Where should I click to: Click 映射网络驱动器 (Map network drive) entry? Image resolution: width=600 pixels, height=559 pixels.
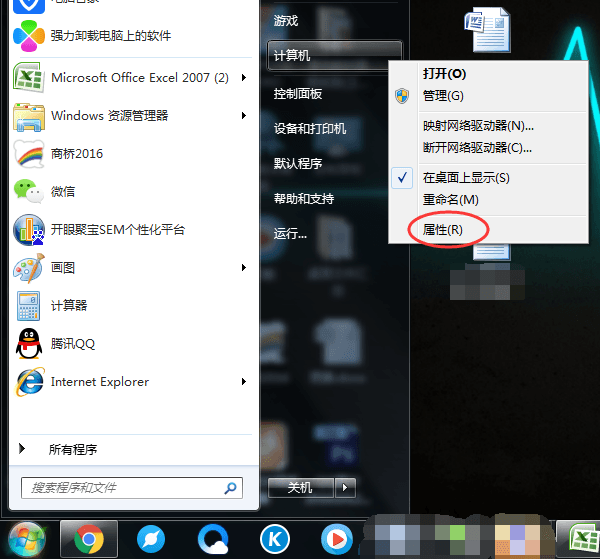(x=478, y=126)
